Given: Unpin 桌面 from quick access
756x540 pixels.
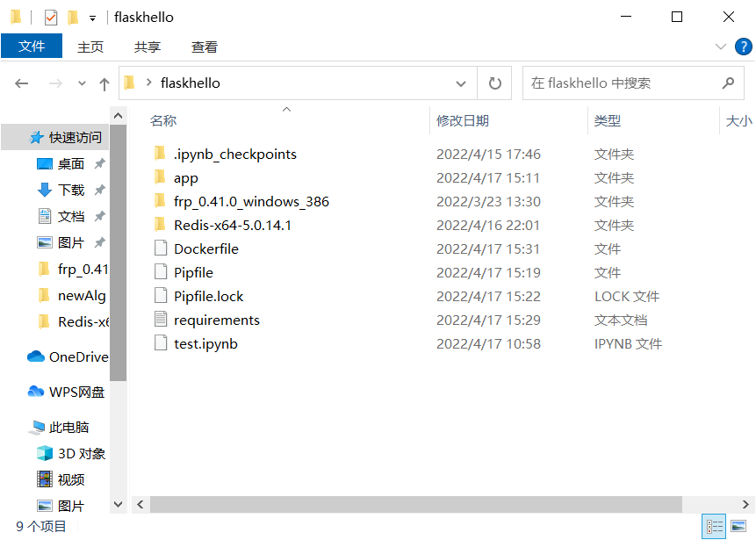Looking at the screenshot, I should 99,163.
